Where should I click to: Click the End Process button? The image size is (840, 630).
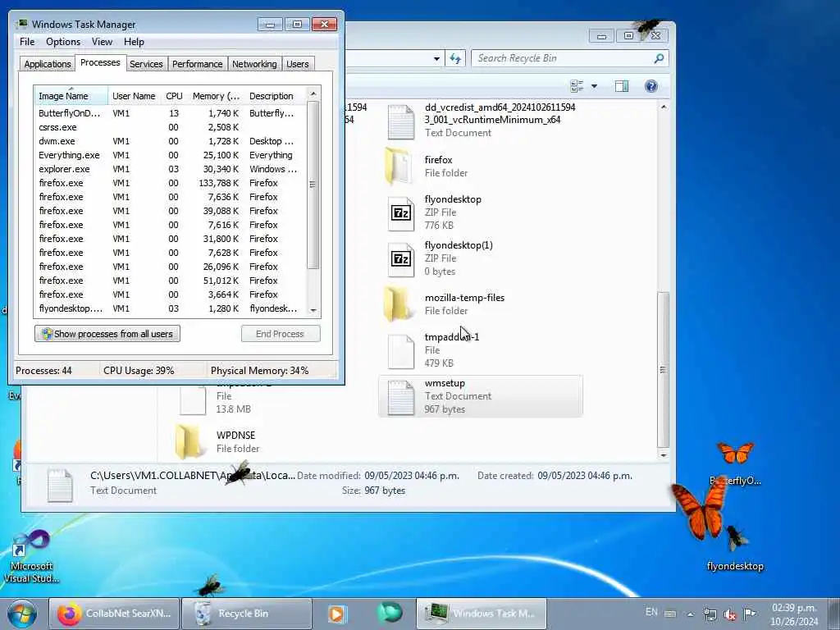point(281,334)
